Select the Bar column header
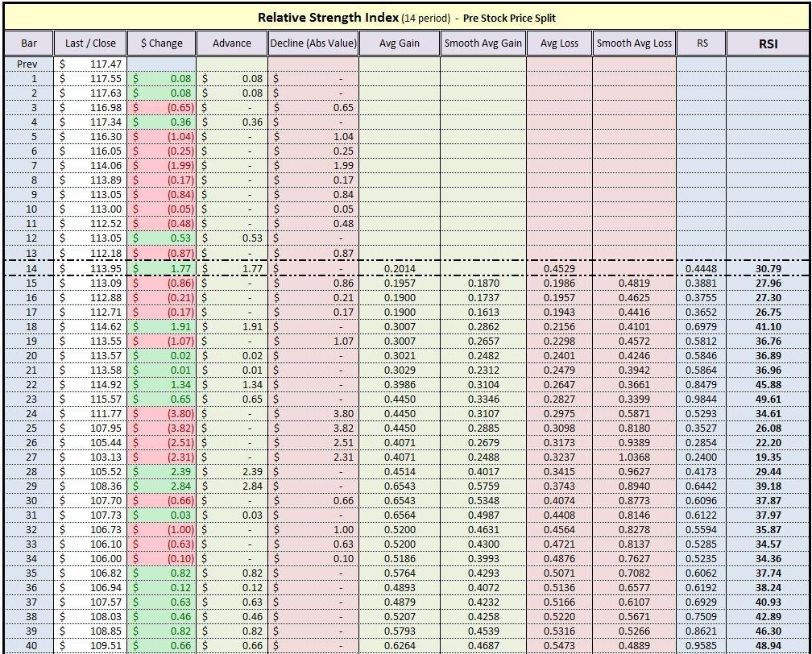The image size is (812, 654). tap(29, 43)
